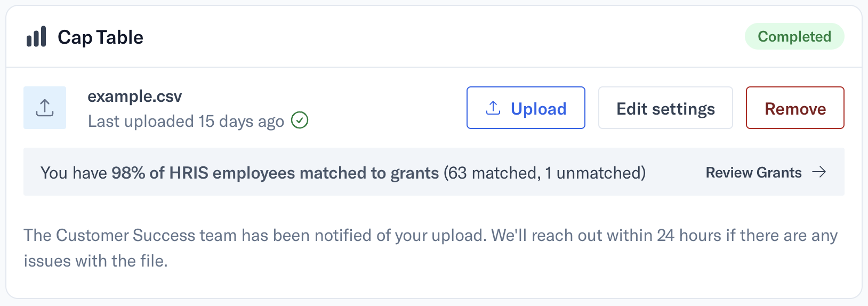The image size is (868, 306).
Task: Click the Cap Table heading
Action: tap(100, 37)
